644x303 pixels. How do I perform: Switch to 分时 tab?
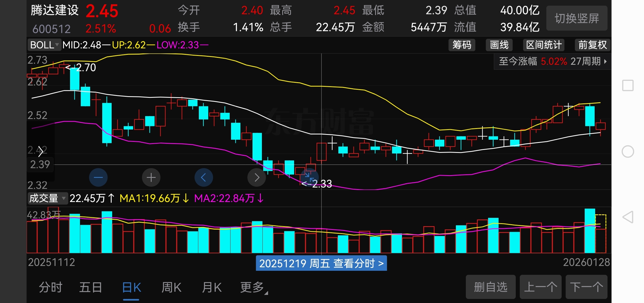coord(50,287)
